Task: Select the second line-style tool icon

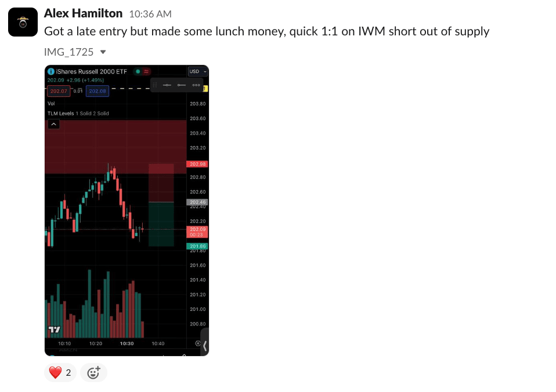Action: click(x=182, y=85)
